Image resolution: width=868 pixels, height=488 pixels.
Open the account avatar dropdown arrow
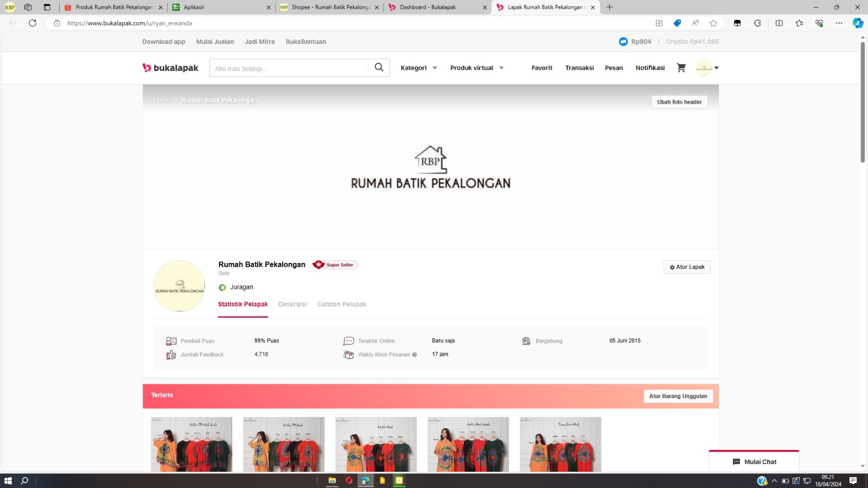[x=717, y=68]
